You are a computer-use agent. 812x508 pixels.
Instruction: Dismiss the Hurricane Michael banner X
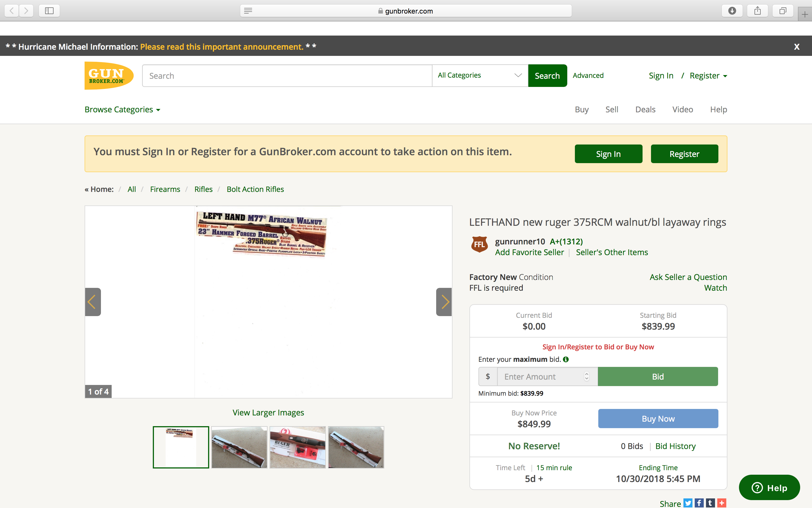[796, 47]
